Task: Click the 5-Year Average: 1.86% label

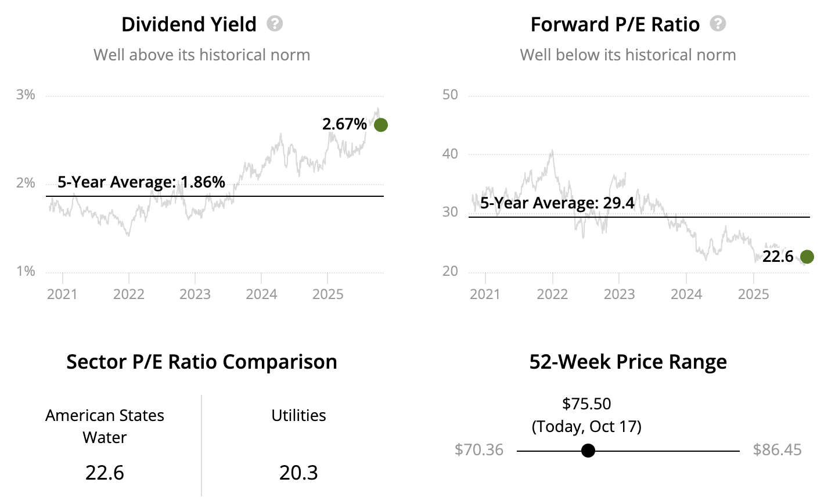Action: (141, 182)
